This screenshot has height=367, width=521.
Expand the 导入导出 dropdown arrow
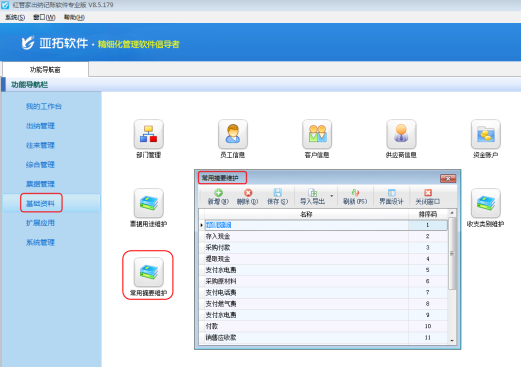[x=331, y=196]
